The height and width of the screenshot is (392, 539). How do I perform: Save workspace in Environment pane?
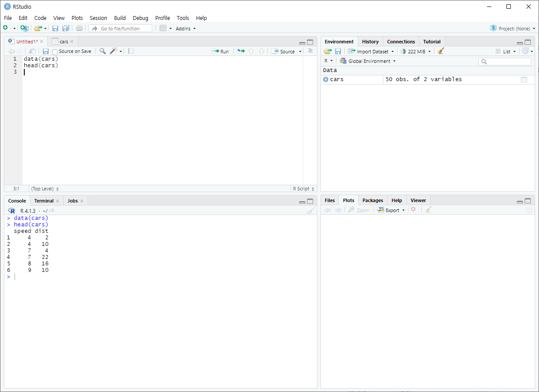pos(338,51)
